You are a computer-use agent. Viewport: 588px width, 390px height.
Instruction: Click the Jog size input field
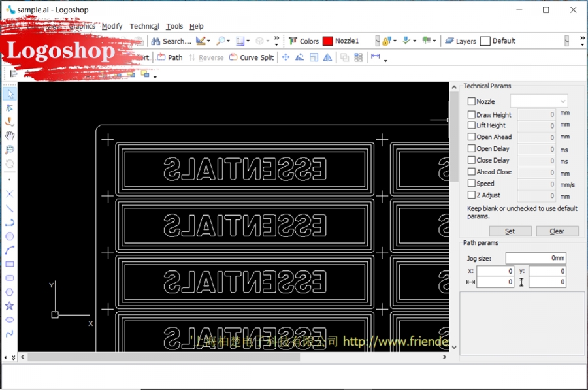coord(536,258)
